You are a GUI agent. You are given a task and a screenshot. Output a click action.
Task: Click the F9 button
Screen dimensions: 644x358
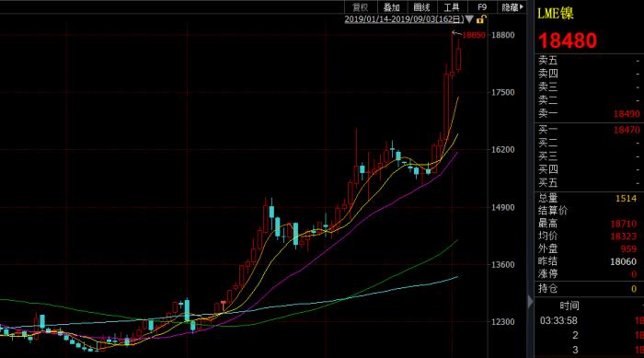[x=482, y=7]
